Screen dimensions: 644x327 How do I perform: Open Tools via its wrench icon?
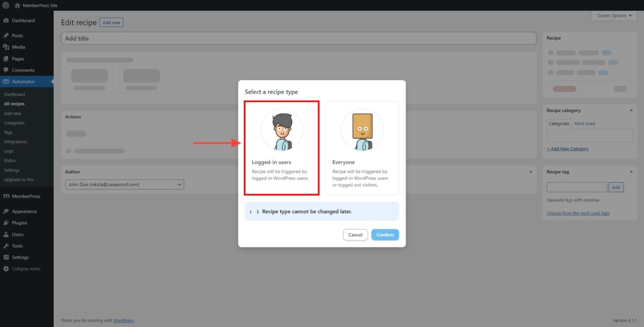(x=6, y=246)
